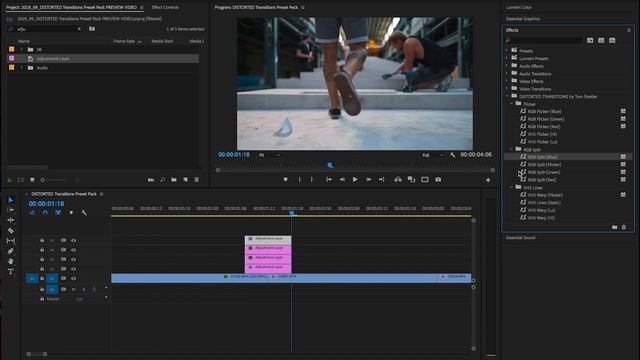Viewport: 640px width, 360px height.
Task: Select the Ripple Edit tool
Action: click(x=11, y=220)
